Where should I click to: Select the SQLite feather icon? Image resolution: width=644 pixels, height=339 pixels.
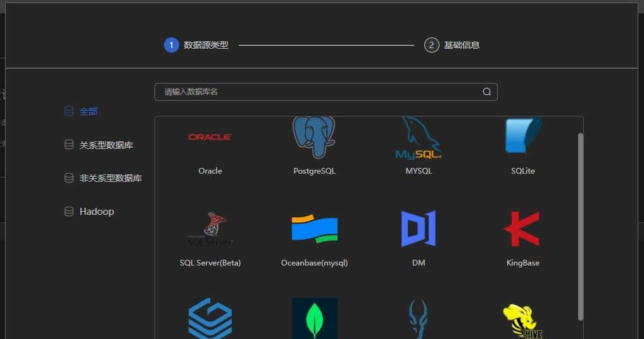[523, 137]
